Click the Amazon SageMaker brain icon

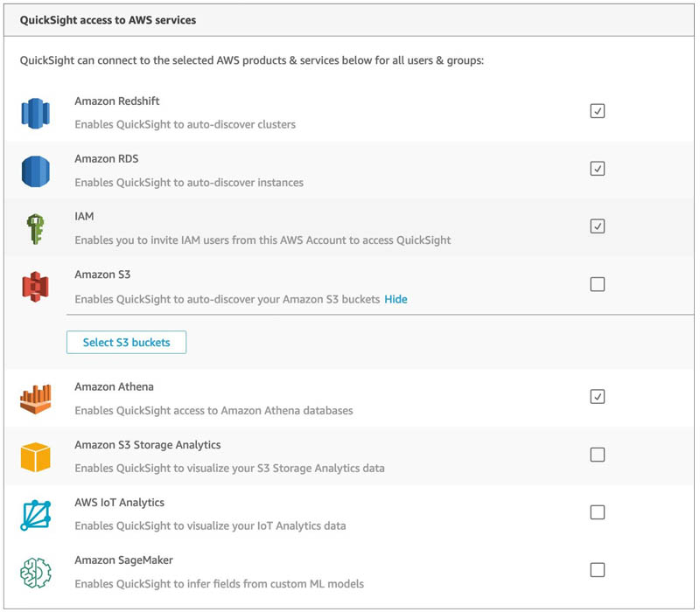tap(36, 573)
